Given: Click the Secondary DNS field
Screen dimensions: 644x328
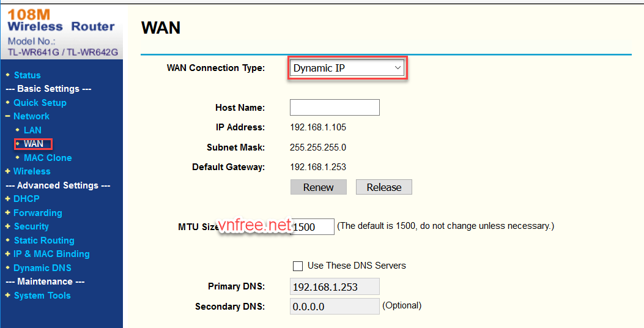Looking at the screenshot, I should (335, 306).
